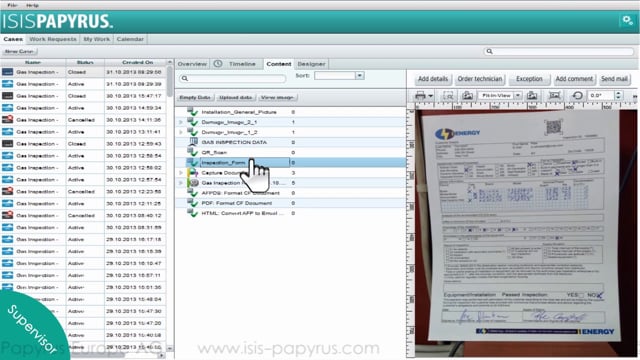Open the settings gears icon in header

click(x=627, y=20)
